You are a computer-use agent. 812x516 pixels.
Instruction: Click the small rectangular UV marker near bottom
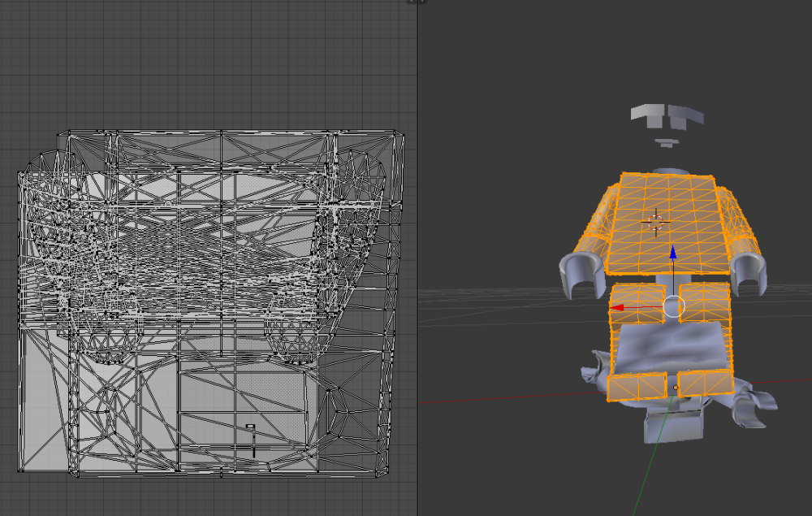click(250, 428)
